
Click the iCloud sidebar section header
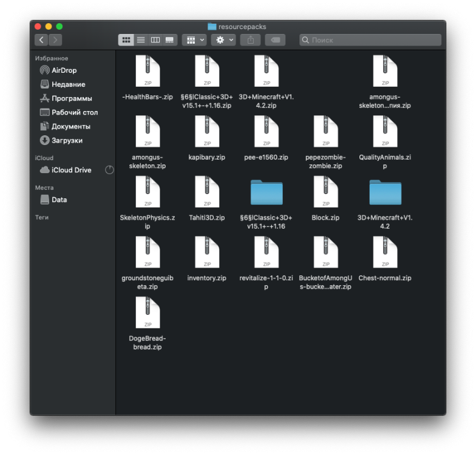coord(44,158)
